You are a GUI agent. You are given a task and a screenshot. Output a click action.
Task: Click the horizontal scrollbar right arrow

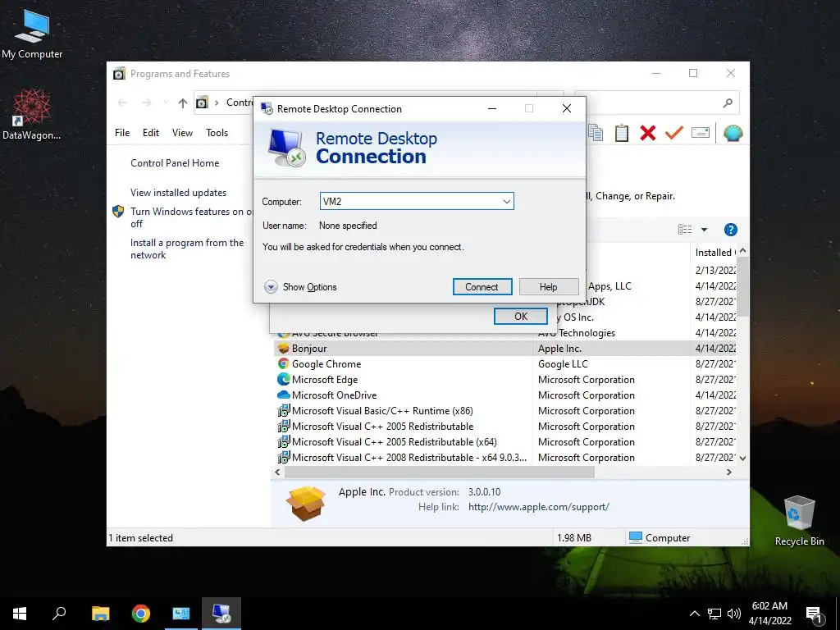click(x=729, y=472)
